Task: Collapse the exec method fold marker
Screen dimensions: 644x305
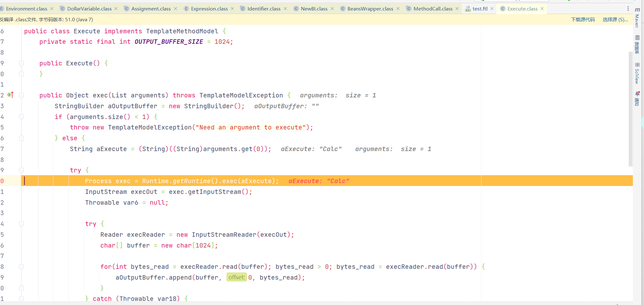Action: point(21,95)
